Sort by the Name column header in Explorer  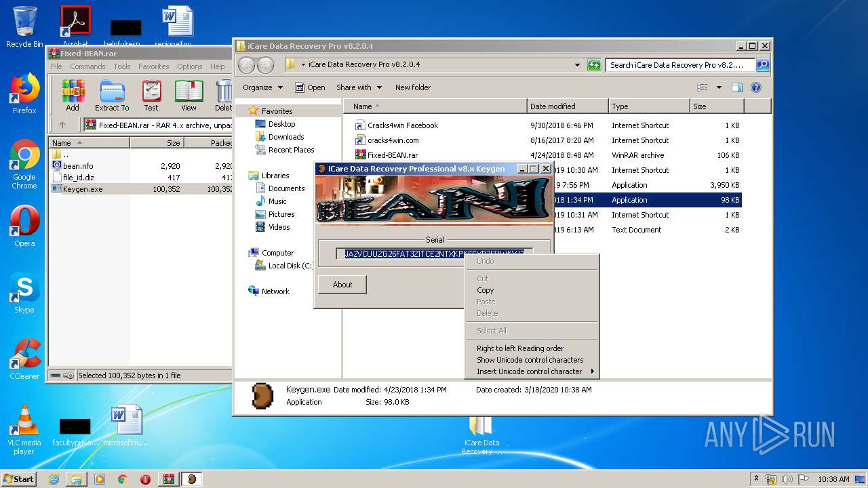(x=435, y=106)
